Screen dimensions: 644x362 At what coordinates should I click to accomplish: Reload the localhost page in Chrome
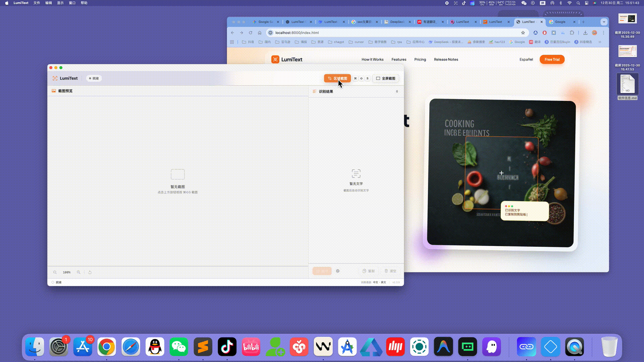pos(251,33)
